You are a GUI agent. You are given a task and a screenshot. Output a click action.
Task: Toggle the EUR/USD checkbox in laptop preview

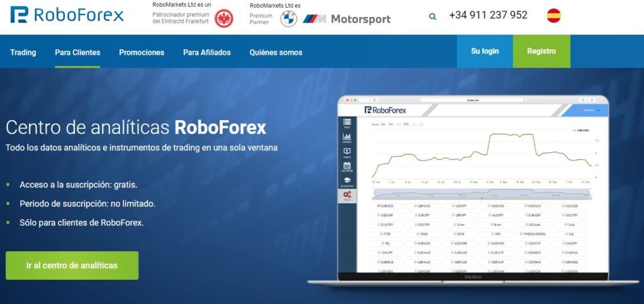click(378, 206)
